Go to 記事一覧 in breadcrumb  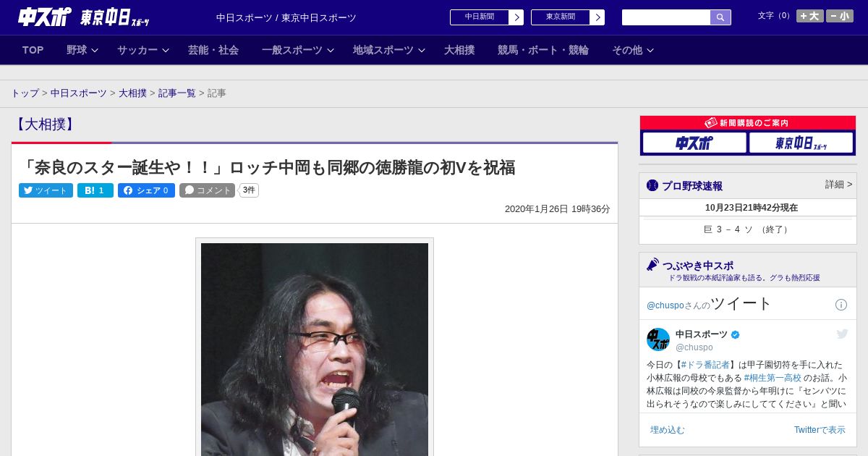coord(177,93)
